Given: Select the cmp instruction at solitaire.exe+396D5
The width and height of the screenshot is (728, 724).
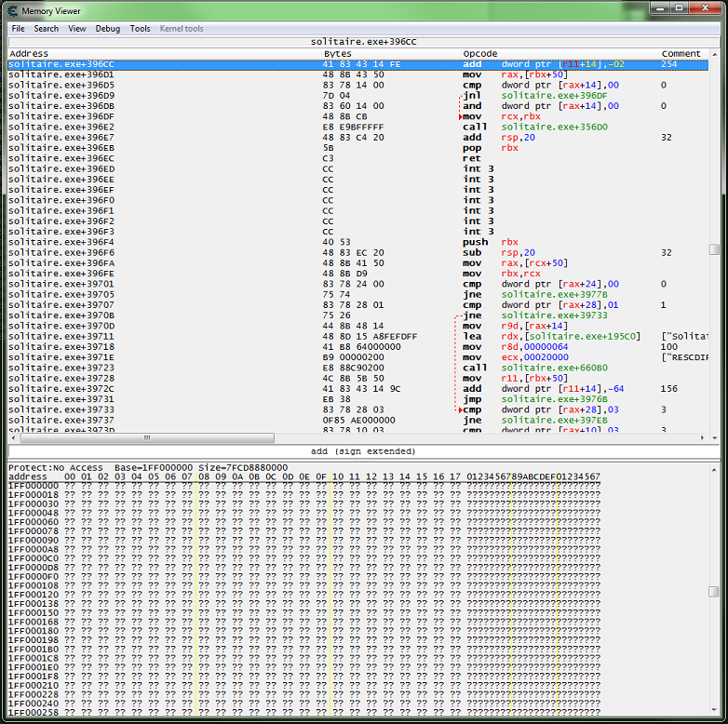Looking at the screenshot, I should (x=358, y=86).
